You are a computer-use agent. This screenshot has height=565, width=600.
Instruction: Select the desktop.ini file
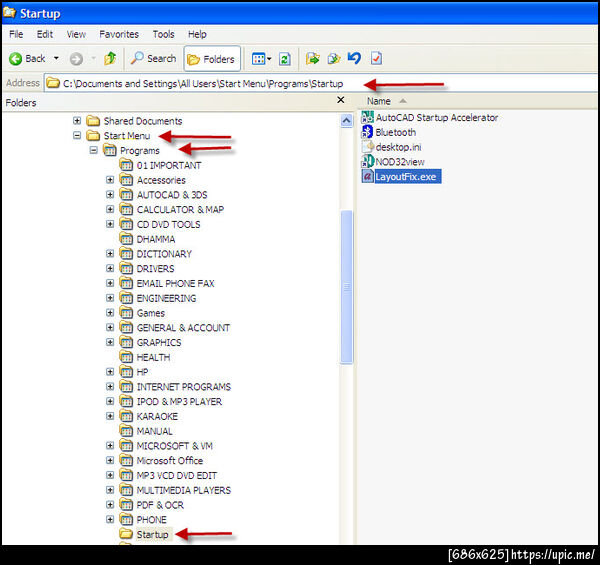(x=391, y=147)
